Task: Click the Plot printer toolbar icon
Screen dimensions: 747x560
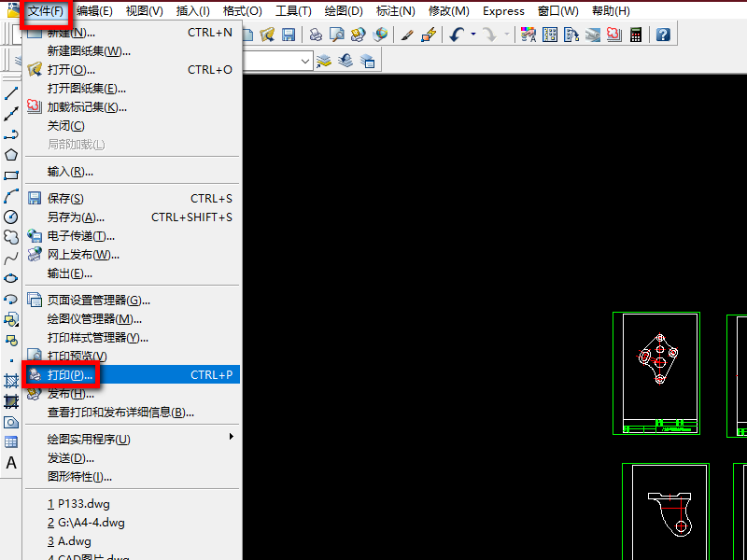Action: 316,35
